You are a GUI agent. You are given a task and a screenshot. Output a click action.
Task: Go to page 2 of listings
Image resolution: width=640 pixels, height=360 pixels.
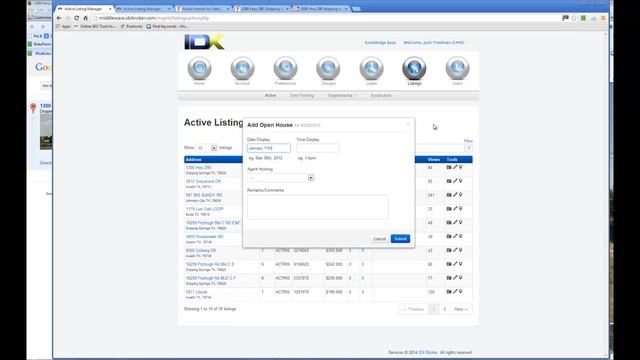[x=445, y=309]
